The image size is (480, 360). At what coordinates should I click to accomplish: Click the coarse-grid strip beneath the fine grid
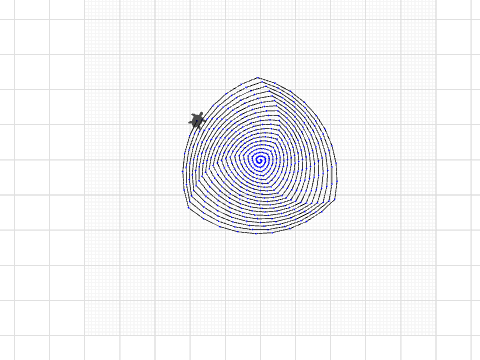(x=260, y=348)
